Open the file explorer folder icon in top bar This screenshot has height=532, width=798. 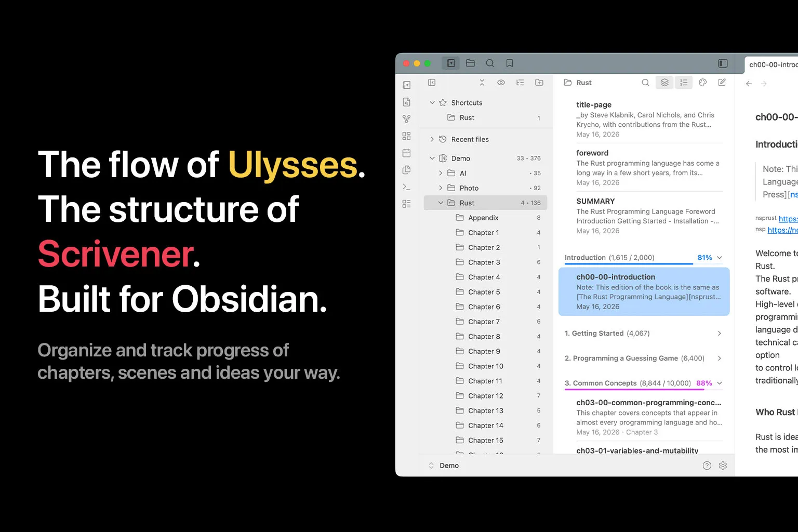coord(470,63)
